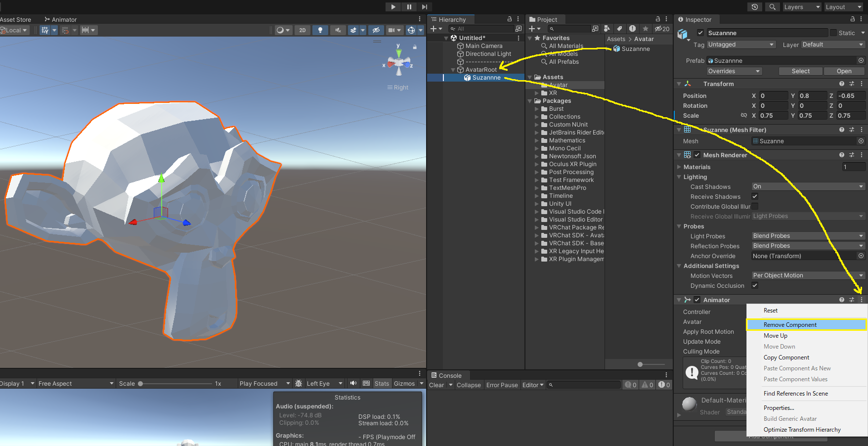Click the Scene orientation gizmo
The width and height of the screenshot is (868, 446).
(x=399, y=62)
